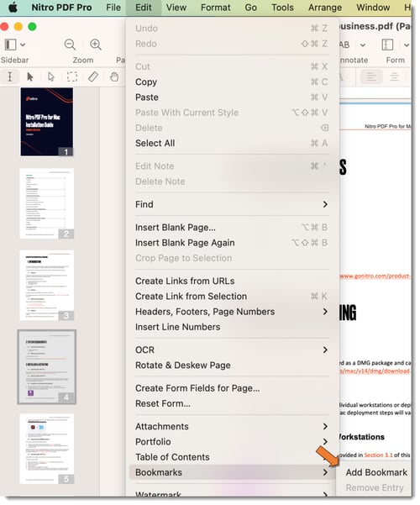The height and width of the screenshot is (505, 420).
Task: Click the align center text icon
Action: tap(394, 76)
